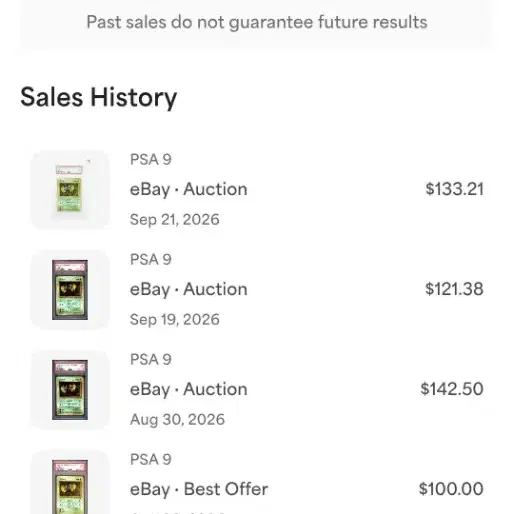This screenshot has width=514, height=514.
Task: Click the $121.38 price
Action: (454, 289)
